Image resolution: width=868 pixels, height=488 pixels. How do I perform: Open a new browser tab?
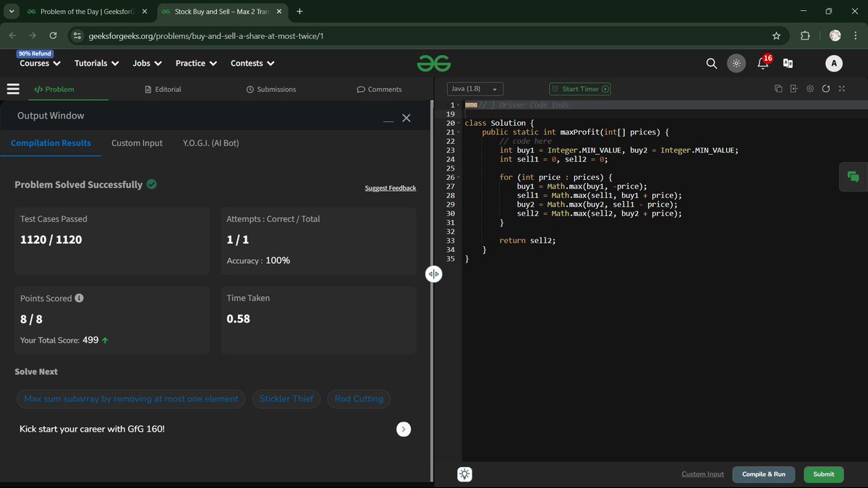click(x=299, y=12)
